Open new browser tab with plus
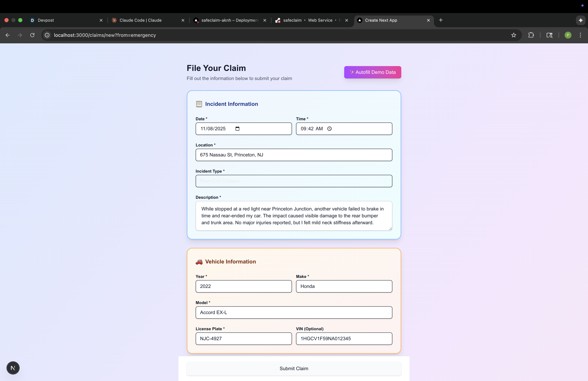Screen dimensions: 588x381 coord(441,20)
